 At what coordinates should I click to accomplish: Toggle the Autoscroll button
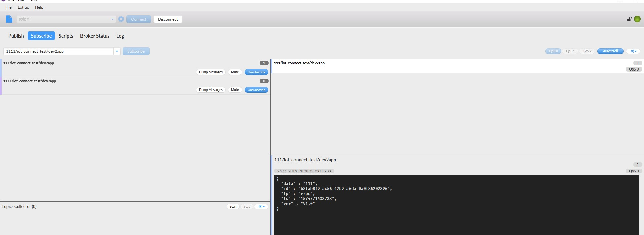point(610,51)
